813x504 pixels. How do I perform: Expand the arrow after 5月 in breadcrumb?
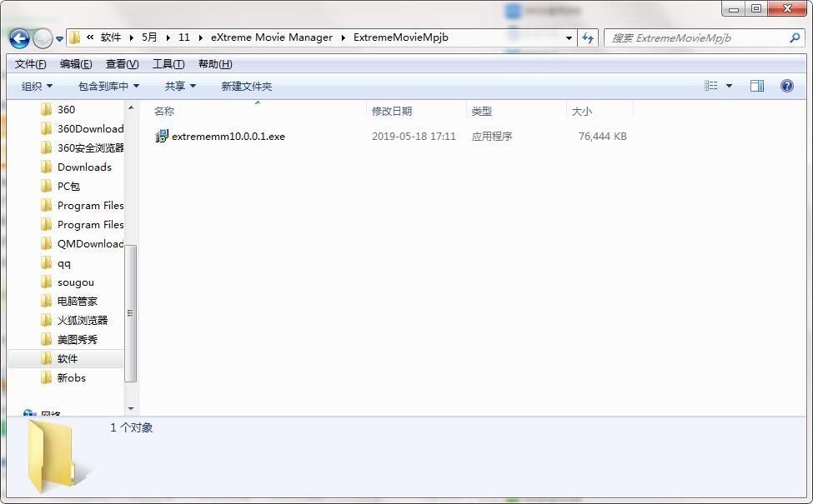(168, 37)
